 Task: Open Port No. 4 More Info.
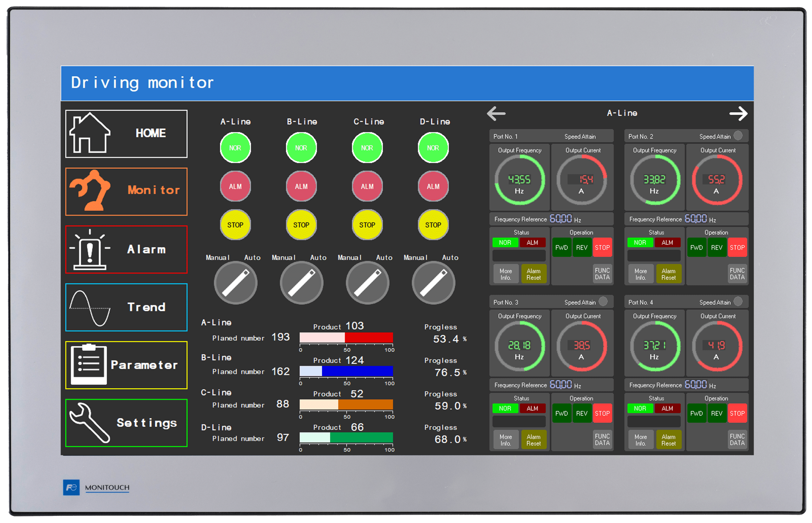click(640, 440)
